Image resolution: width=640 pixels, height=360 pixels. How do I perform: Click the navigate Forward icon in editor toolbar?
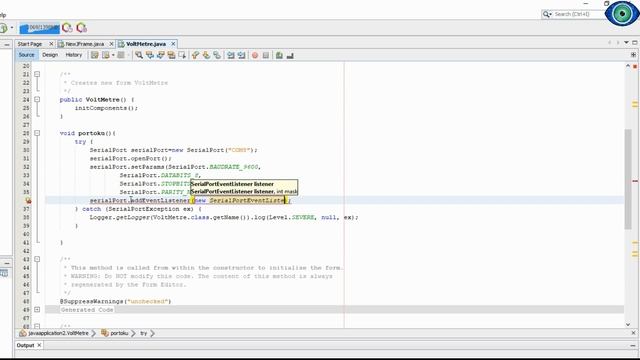121,55
